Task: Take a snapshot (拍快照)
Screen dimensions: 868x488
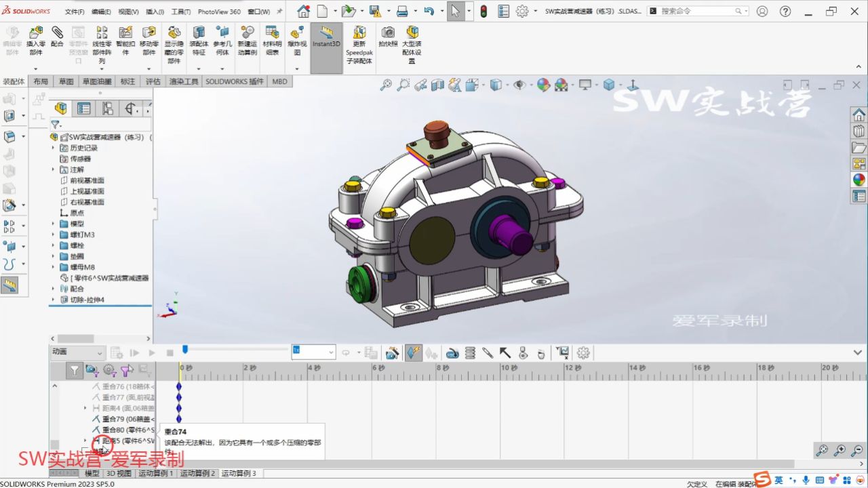Action: (x=388, y=37)
